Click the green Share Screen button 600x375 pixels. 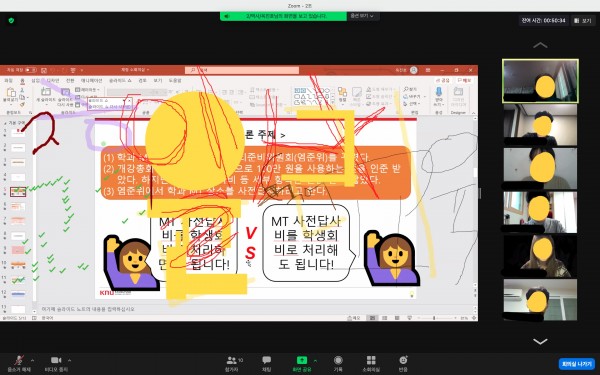(x=302, y=363)
